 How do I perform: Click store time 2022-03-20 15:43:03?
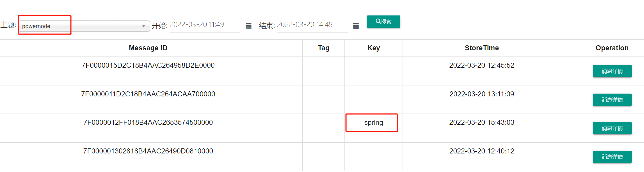[x=481, y=123]
